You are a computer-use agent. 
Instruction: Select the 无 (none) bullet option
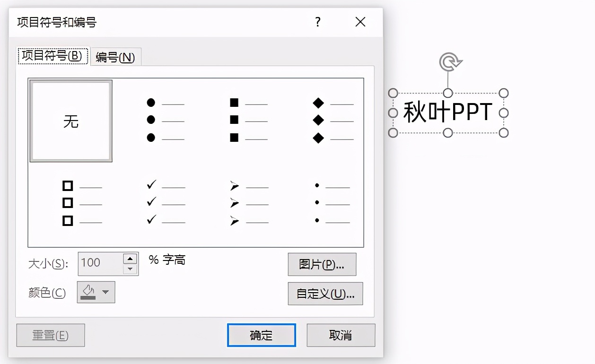(70, 121)
